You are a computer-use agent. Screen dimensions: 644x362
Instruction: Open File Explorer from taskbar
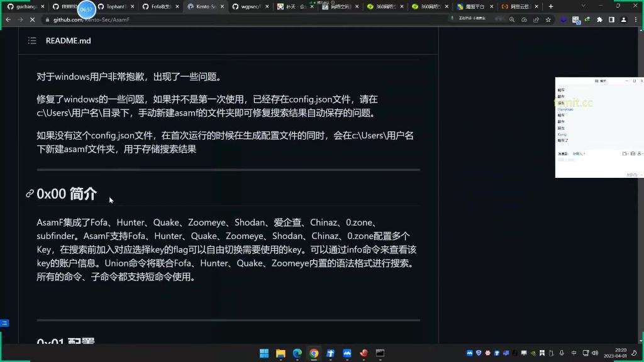pos(280,353)
